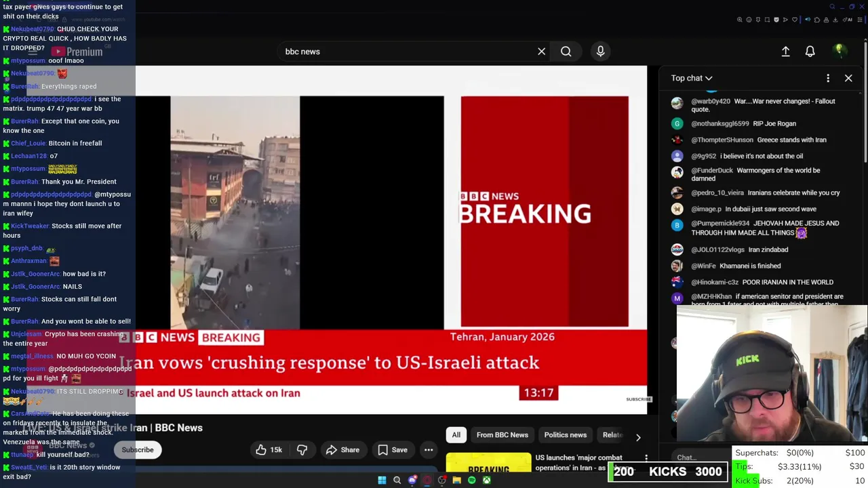Screen dimensions: 868x488
Task: Click chat username @nothanksggl6599
Action: click(x=720, y=123)
